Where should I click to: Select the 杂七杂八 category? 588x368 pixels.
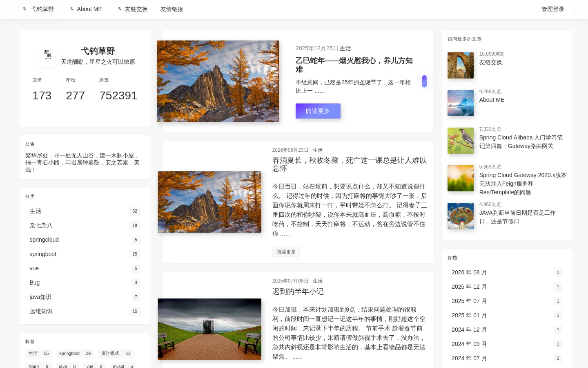point(85,225)
